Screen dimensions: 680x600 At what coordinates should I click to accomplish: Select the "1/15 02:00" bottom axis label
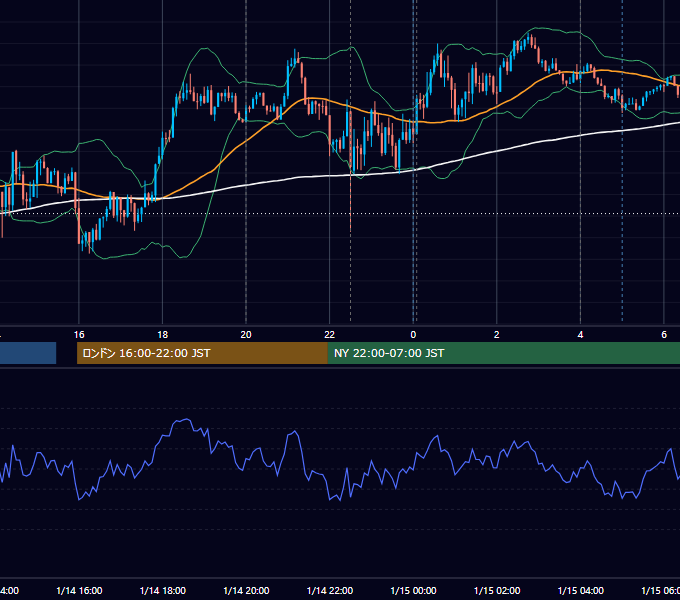click(x=497, y=590)
